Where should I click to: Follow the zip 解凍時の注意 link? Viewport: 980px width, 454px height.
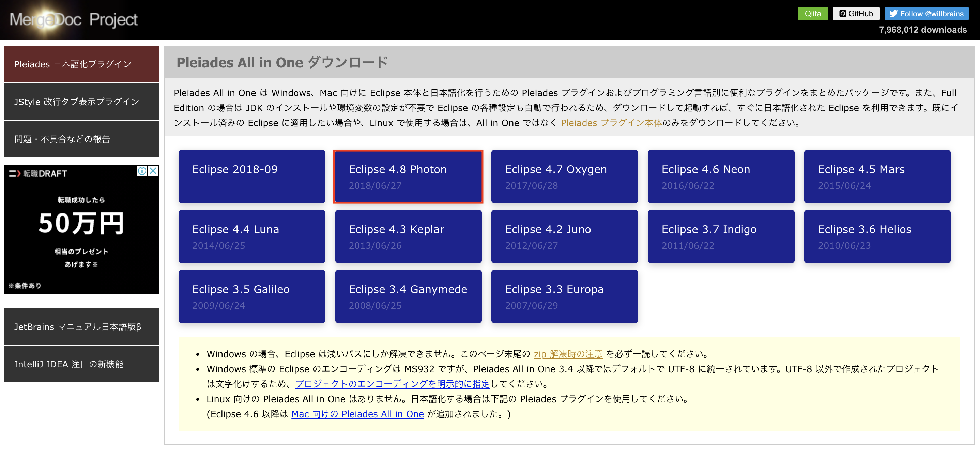pyautogui.click(x=568, y=354)
